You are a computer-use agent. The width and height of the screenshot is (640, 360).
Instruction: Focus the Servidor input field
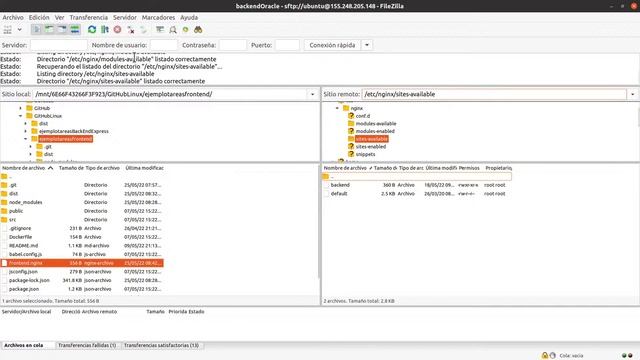[x=59, y=45]
